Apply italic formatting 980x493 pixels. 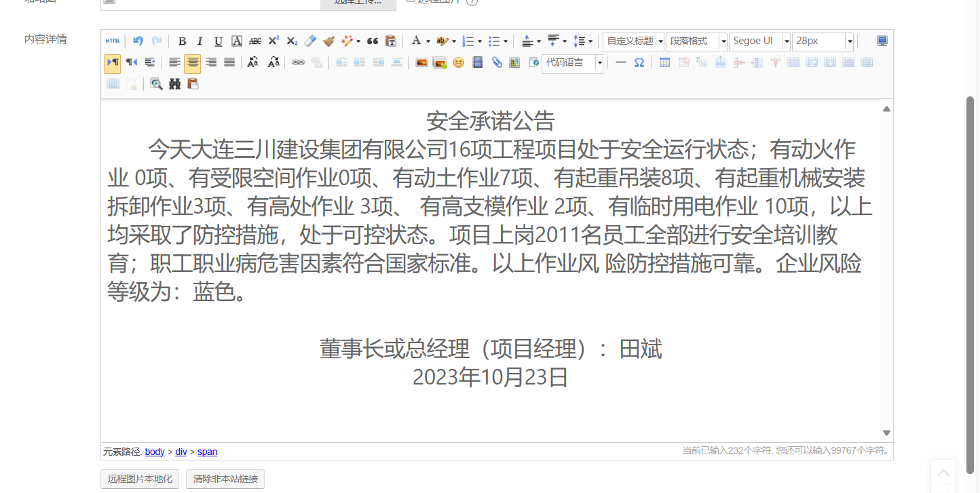(x=200, y=41)
